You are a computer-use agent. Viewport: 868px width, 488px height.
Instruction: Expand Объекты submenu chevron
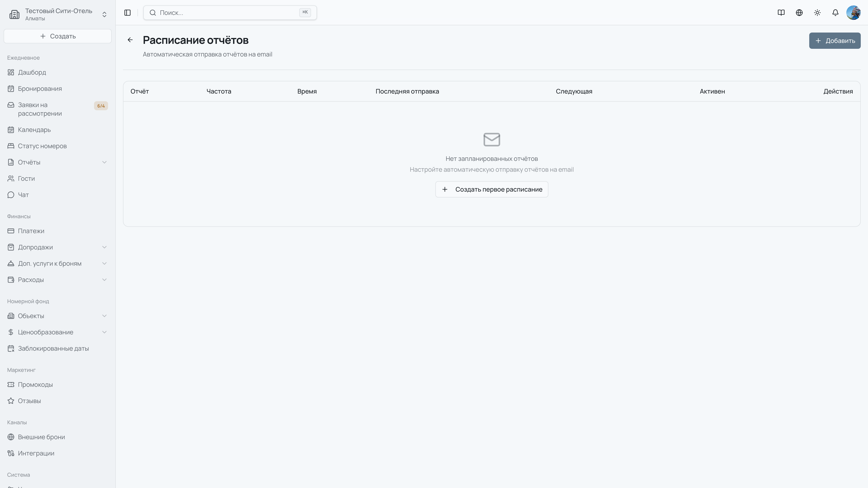pyautogui.click(x=104, y=316)
